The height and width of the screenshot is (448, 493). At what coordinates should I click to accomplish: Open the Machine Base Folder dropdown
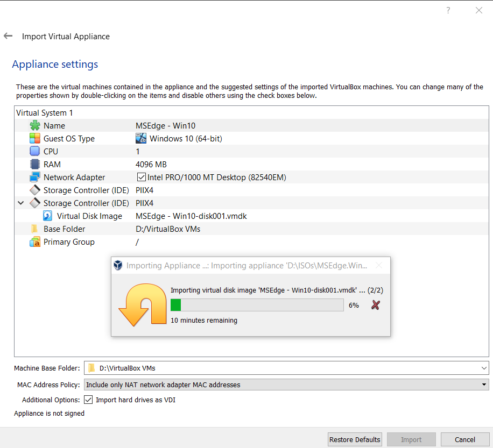[484, 368]
